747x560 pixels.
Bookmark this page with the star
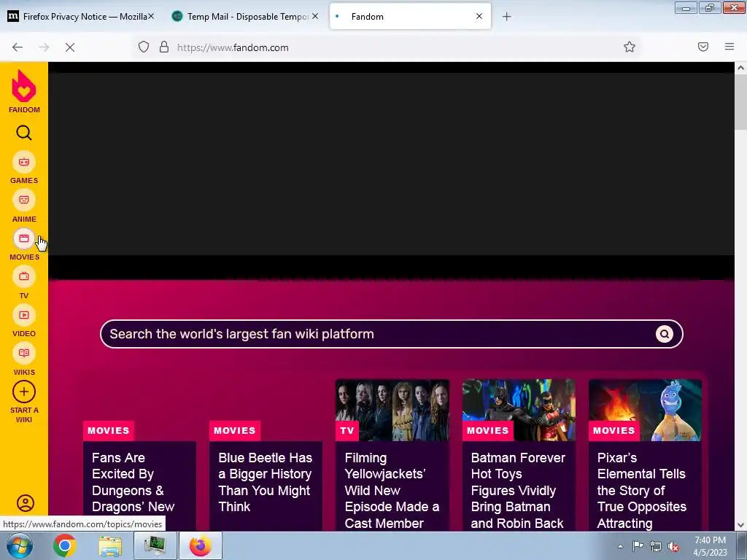[630, 47]
